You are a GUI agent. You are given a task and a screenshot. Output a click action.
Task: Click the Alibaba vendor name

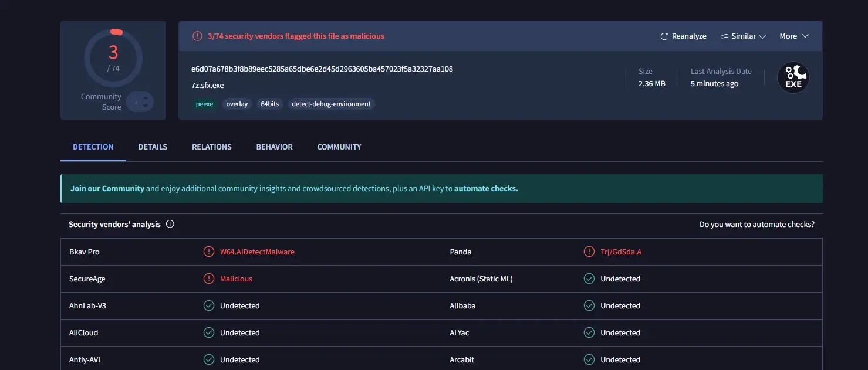coord(462,306)
